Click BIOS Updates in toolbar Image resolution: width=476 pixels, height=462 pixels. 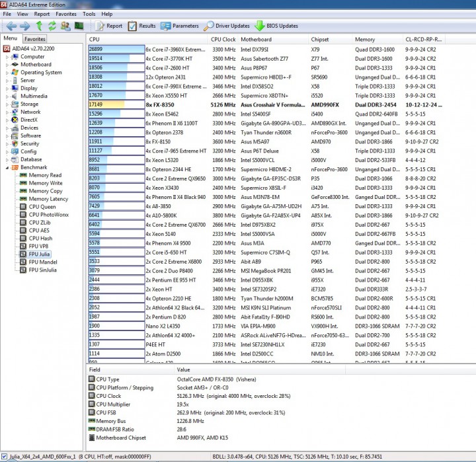pos(276,26)
